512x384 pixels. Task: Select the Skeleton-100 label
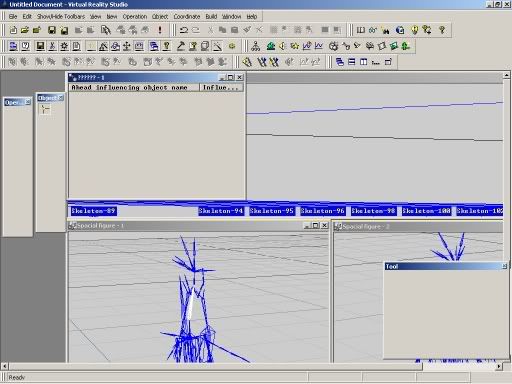coord(426,211)
